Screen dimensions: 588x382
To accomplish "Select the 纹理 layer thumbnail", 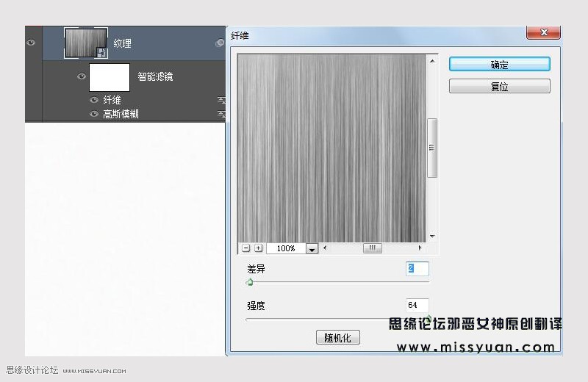I will (x=86, y=43).
